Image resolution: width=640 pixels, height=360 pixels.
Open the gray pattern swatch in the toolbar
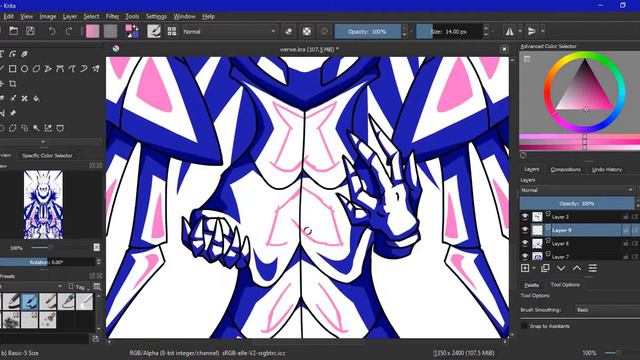point(110,31)
